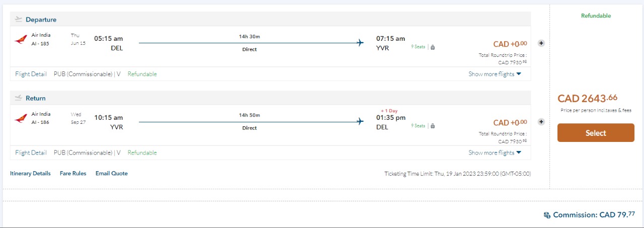Click Refundable label under departure flight

(x=142, y=74)
